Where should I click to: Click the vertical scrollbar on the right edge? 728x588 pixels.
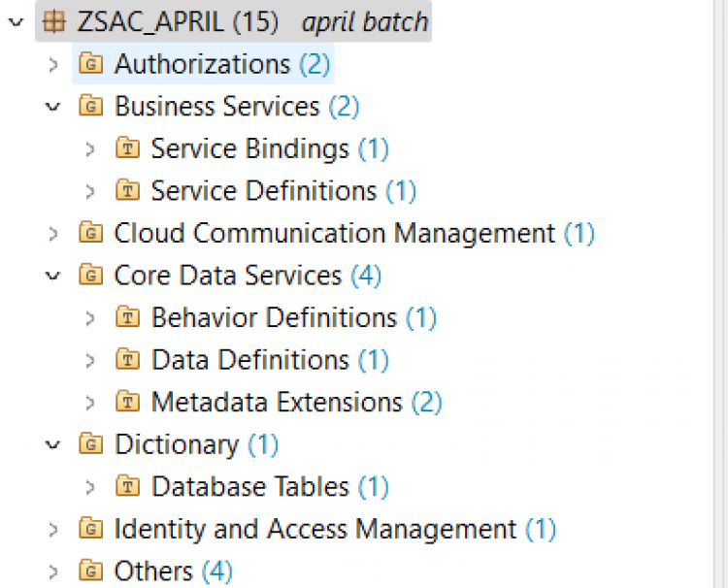click(x=720, y=294)
